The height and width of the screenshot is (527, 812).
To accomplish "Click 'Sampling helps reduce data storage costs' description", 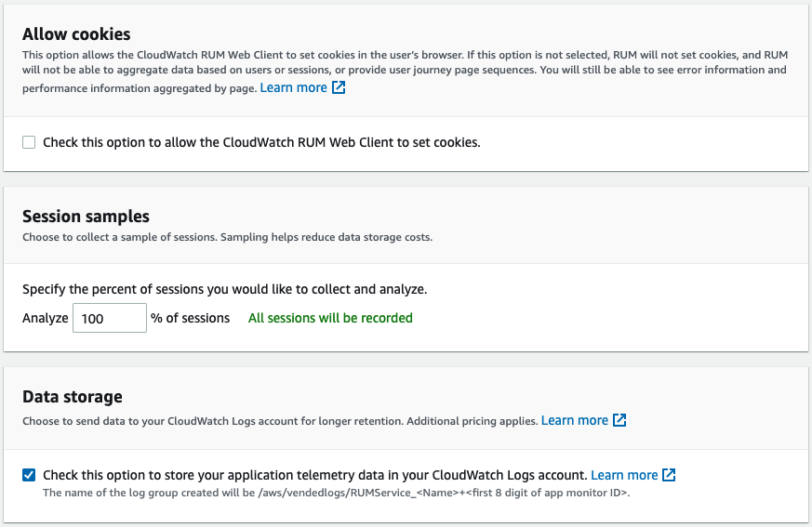I will [x=326, y=237].
